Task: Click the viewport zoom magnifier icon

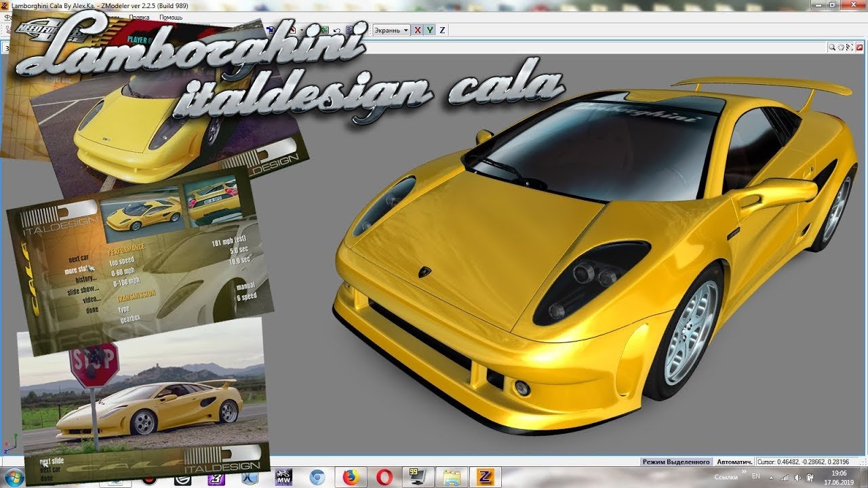Action: click(x=831, y=47)
